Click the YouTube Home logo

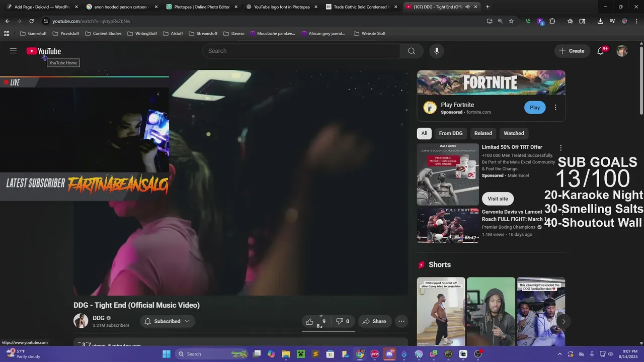click(44, 51)
